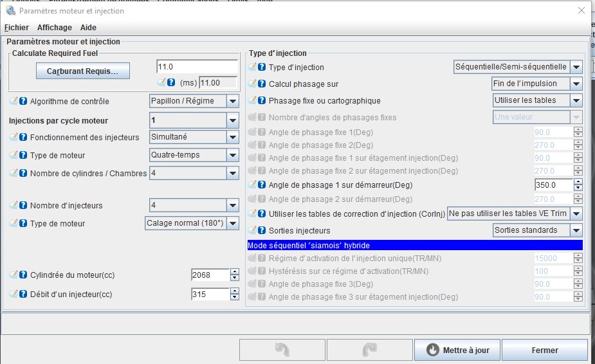The height and width of the screenshot is (364, 595).
Task: Open the Fonctionnement des injecteurs dropdown
Action: point(232,137)
